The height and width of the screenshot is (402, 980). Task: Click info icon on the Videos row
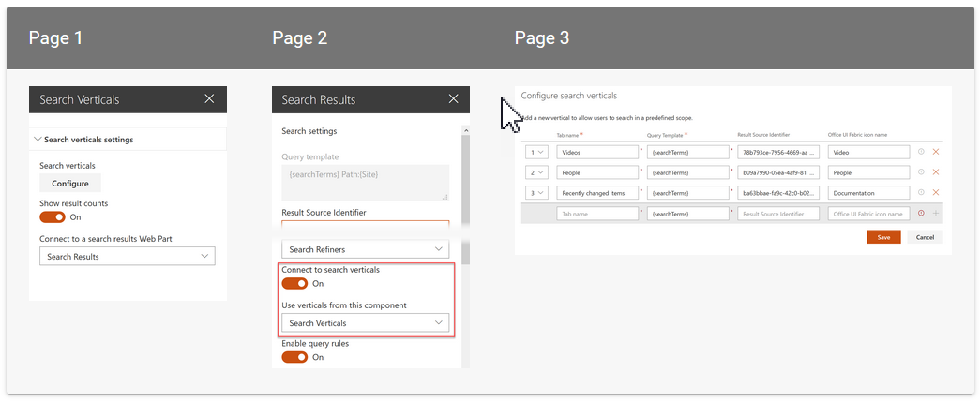[921, 152]
